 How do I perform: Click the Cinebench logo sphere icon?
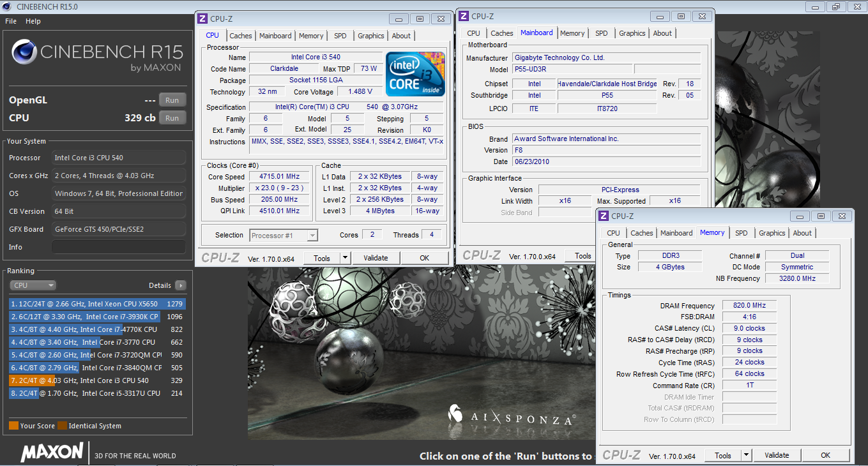coord(24,52)
